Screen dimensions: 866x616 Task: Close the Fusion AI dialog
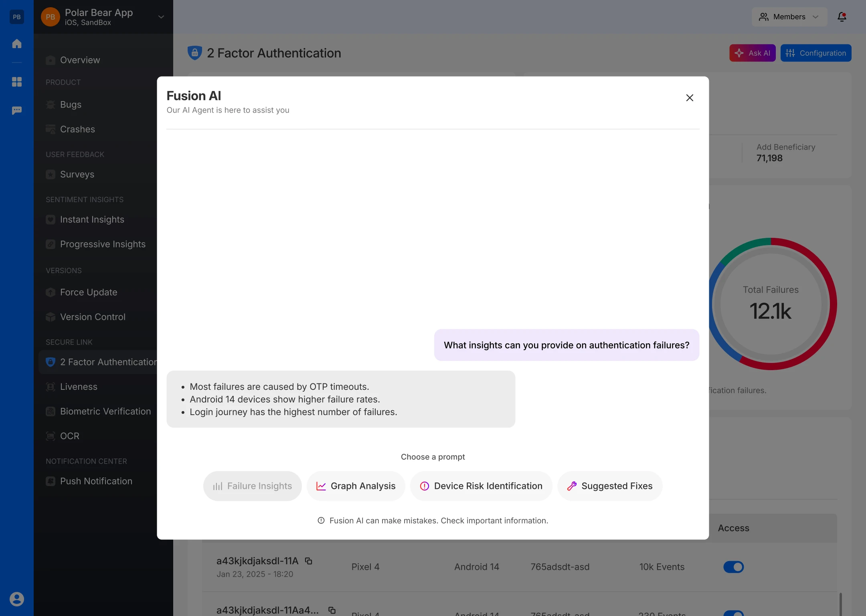point(690,98)
